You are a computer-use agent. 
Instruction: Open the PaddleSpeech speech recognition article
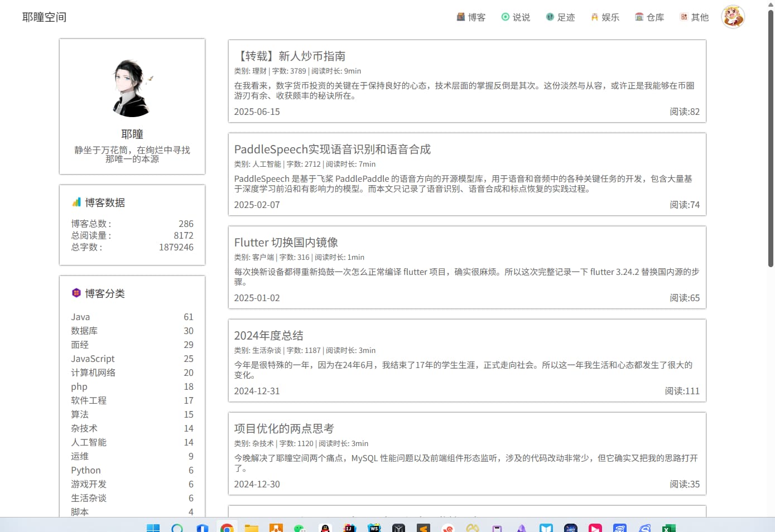[332, 149]
